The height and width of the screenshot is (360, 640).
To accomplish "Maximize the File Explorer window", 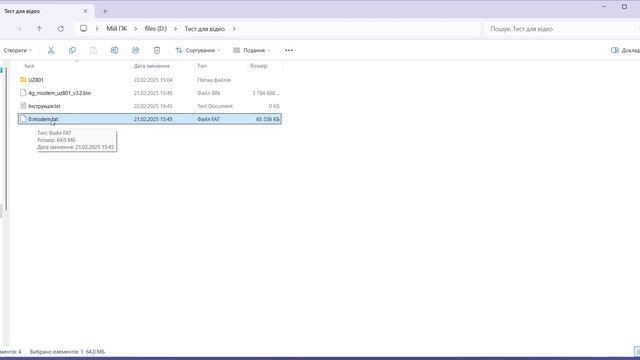I will [x=624, y=7].
